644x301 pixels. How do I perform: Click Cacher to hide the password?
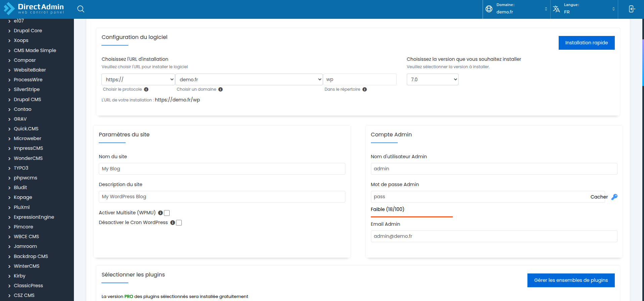(x=599, y=197)
